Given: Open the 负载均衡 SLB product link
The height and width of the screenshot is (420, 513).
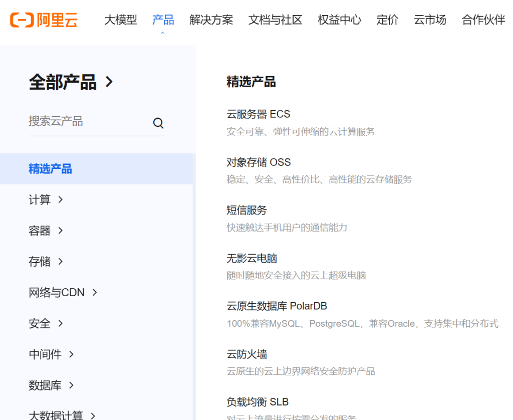Looking at the screenshot, I should pos(258,402).
